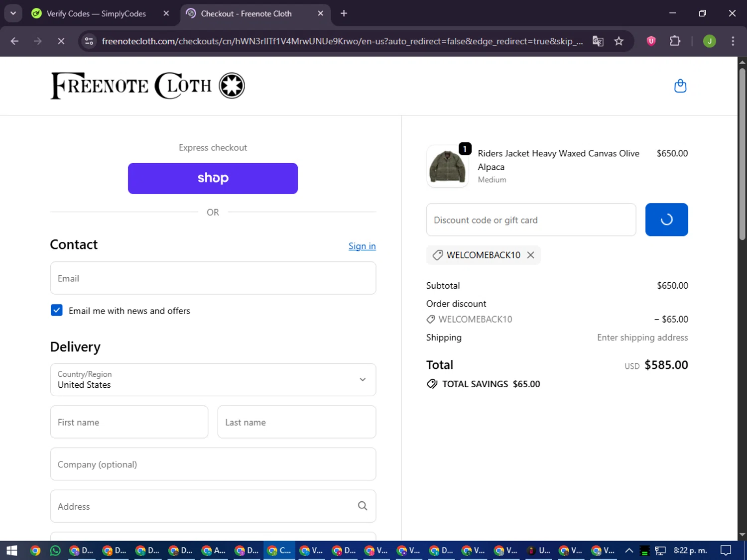Open the translate page icon
Image resolution: width=747 pixels, height=560 pixels.
pyautogui.click(x=598, y=41)
